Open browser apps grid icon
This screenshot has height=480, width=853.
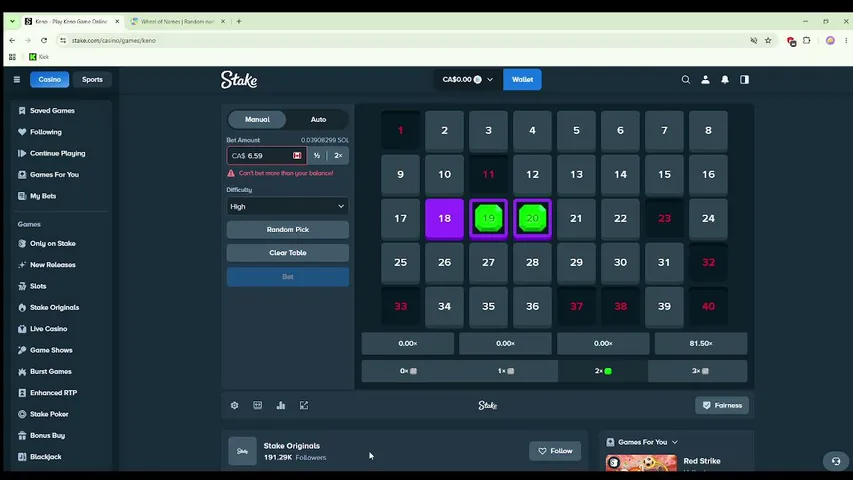point(12,57)
